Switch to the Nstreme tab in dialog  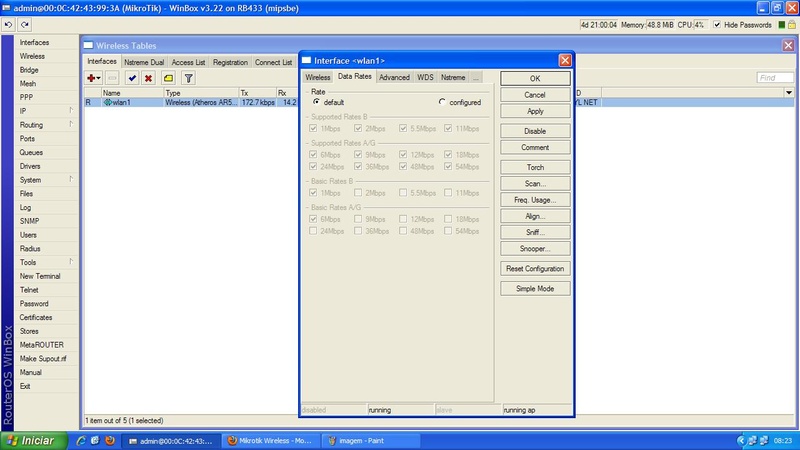coord(453,78)
